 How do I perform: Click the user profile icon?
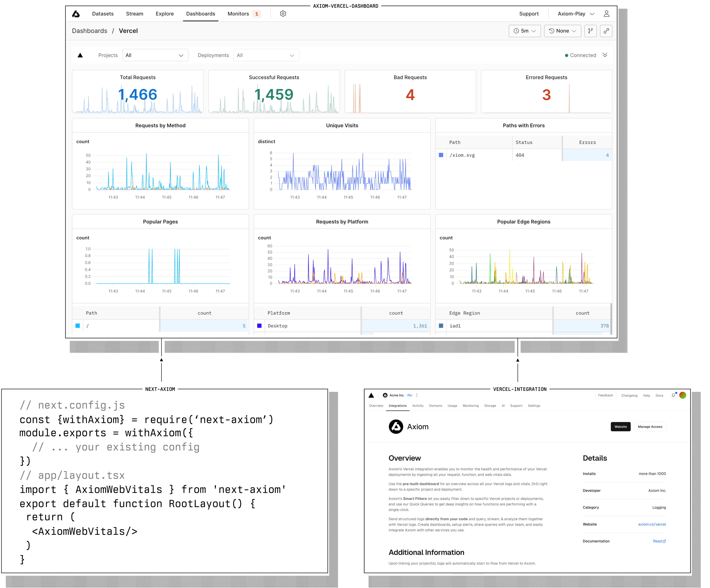[606, 14]
